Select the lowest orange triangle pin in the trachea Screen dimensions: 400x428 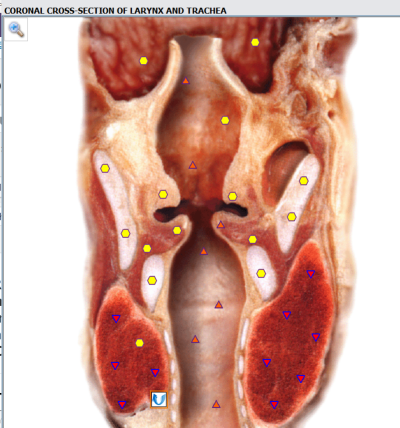[216, 404]
